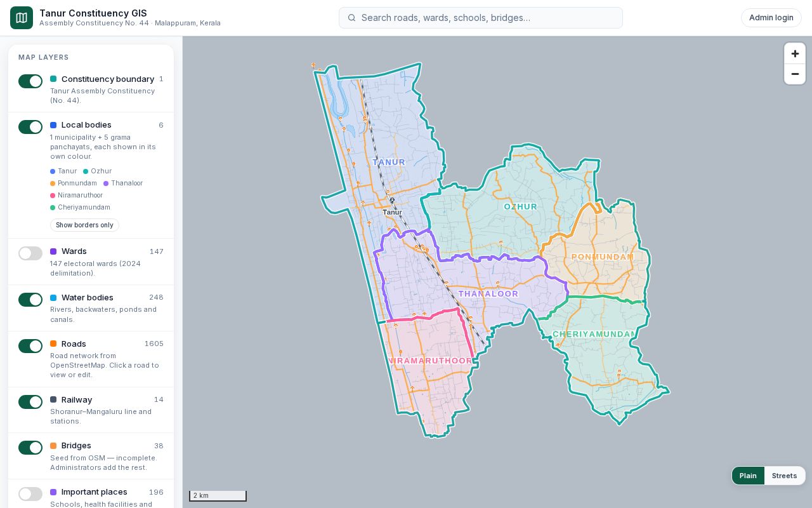Viewport: 812px width, 508px height.
Task: Click the MAP LAYERS panel heading
Action: click(44, 57)
